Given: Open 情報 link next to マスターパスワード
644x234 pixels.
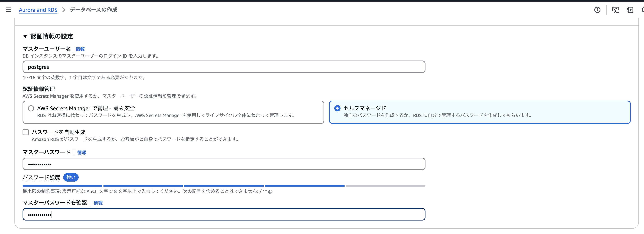Looking at the screenshot, I should click(82, 152).
